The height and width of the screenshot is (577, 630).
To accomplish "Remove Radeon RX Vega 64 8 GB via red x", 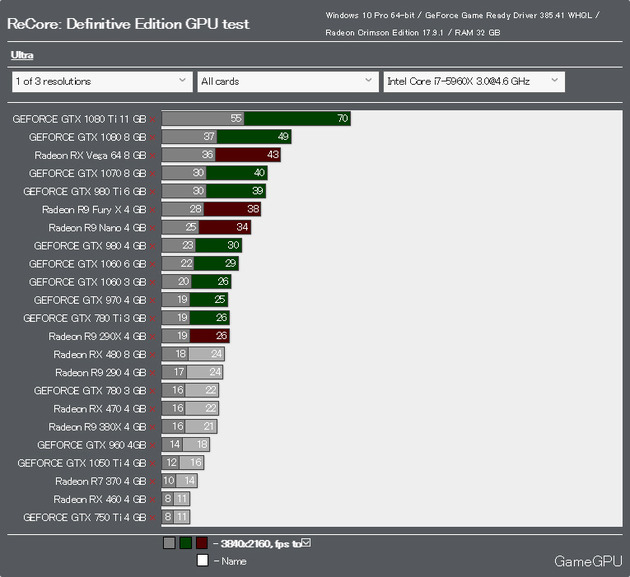I will (x=152, y=156).
